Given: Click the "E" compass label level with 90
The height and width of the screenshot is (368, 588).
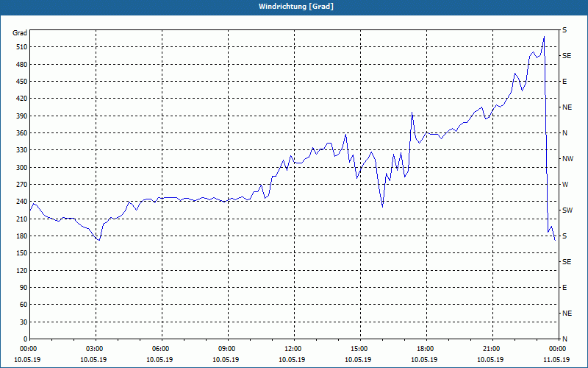Looking at the screenshot, I should pos(564,288).
